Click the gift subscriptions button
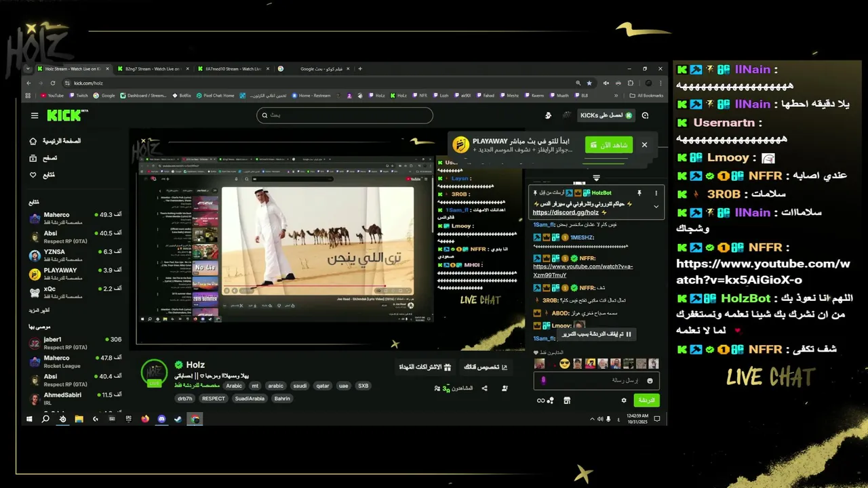868x488 pixels. tap(425, 367)
